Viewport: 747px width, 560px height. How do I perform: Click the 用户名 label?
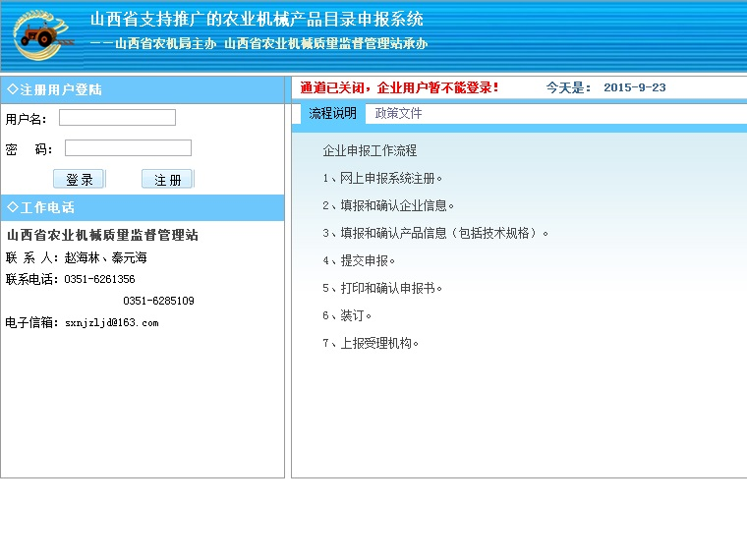click(x=26, y=119)
